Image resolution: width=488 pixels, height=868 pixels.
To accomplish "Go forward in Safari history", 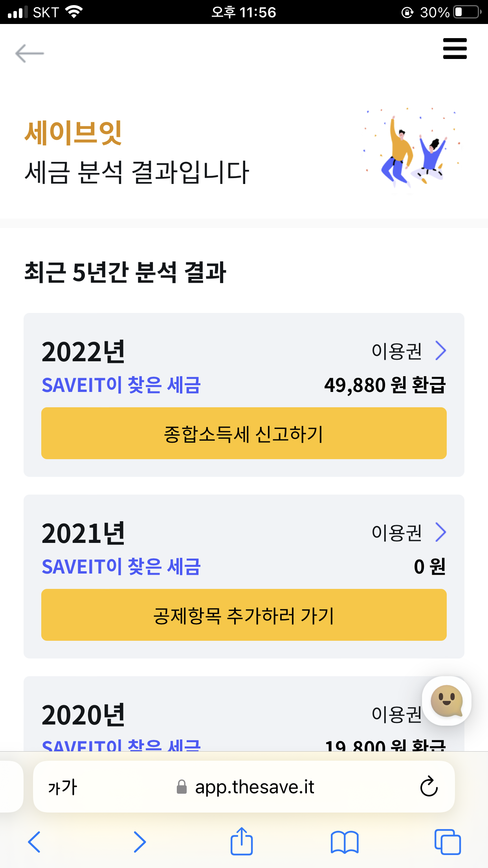I will click(139, 842).
